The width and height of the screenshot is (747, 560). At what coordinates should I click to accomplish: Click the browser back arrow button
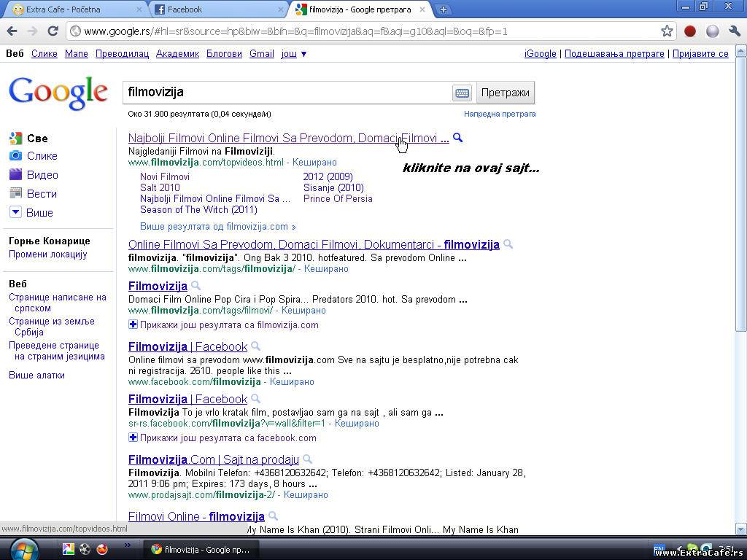[12, 31]
